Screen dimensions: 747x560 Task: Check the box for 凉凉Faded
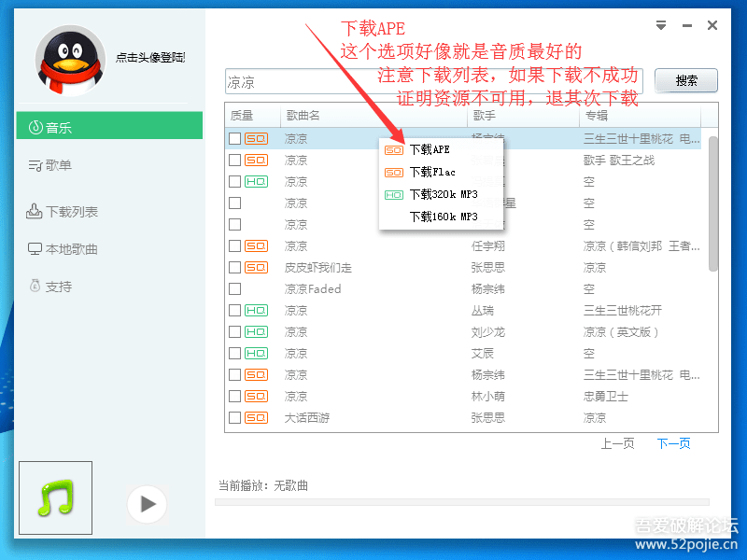235,289
